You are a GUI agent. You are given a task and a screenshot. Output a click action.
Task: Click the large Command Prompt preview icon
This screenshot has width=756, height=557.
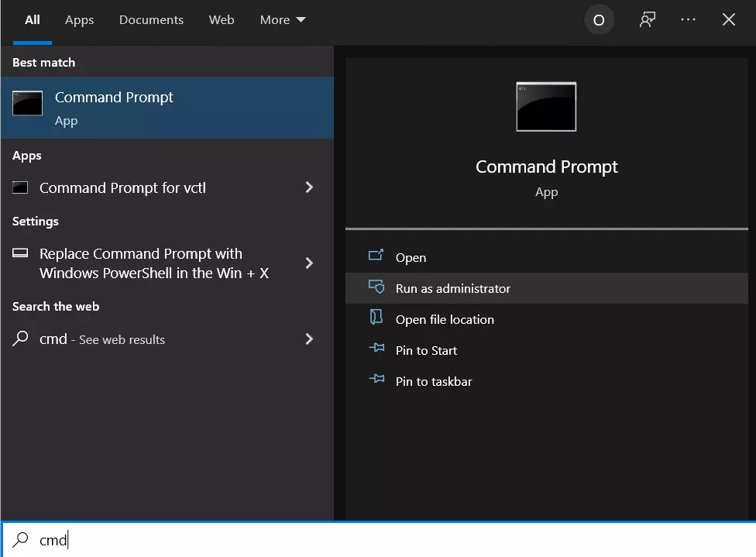546,106
